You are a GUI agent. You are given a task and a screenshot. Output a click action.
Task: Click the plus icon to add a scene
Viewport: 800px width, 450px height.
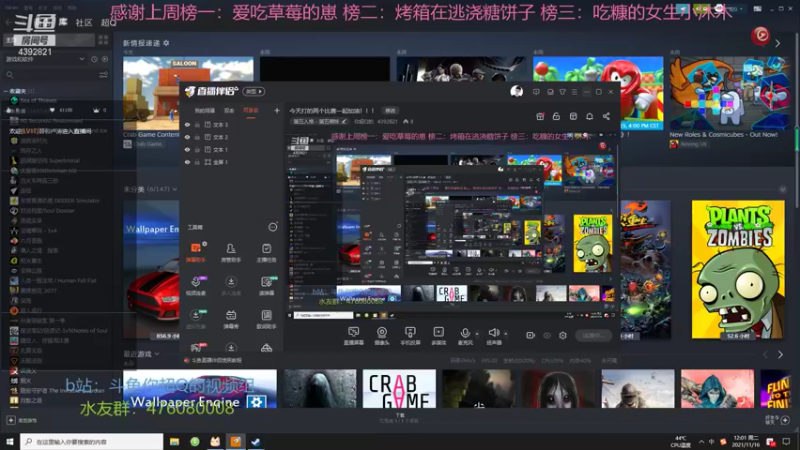(277, 110)
